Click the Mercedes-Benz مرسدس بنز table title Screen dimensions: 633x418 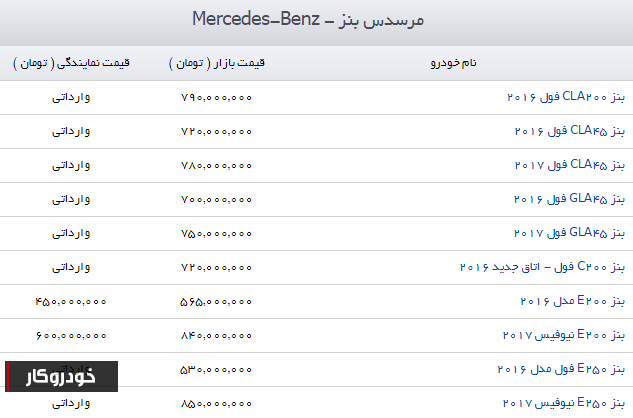[308, 19]
